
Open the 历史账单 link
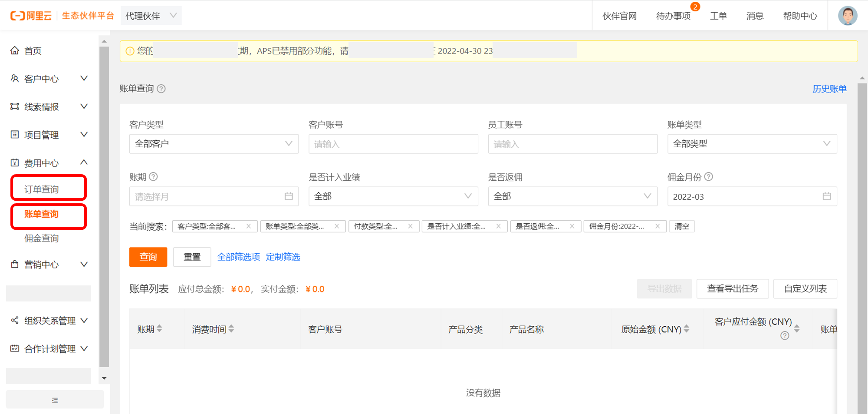(829, 88)
